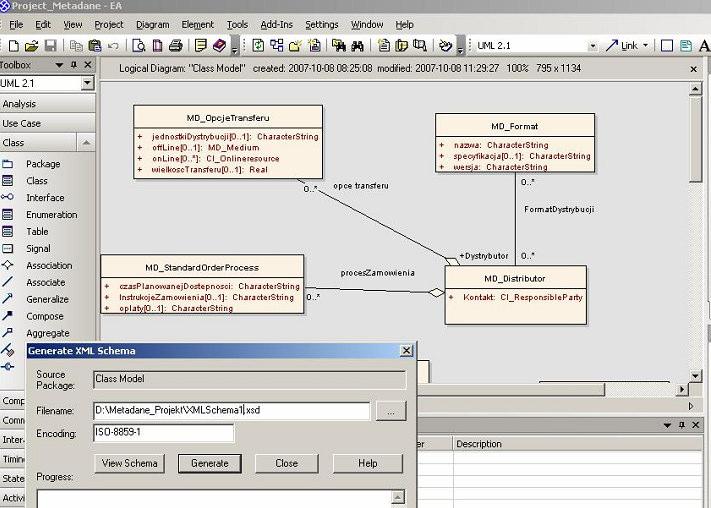Select the MD_Format class box

(515, 142)
